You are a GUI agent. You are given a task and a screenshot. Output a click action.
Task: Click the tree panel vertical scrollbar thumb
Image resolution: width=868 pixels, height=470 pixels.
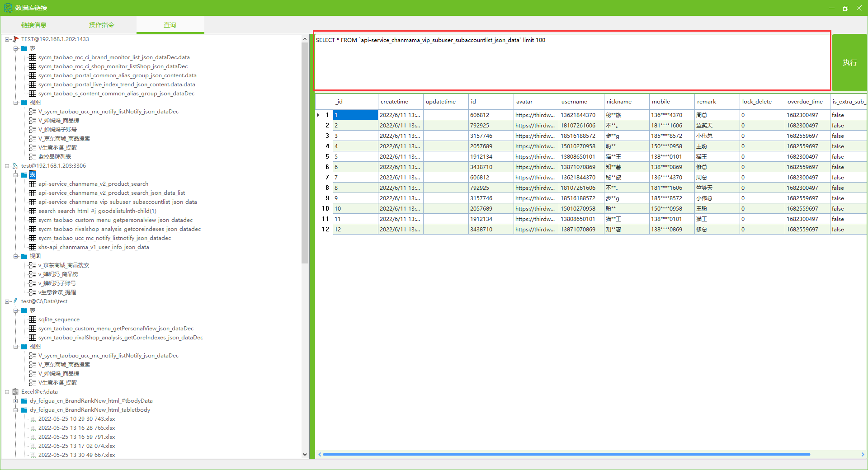pyautogui.click(x=305, y=154)
